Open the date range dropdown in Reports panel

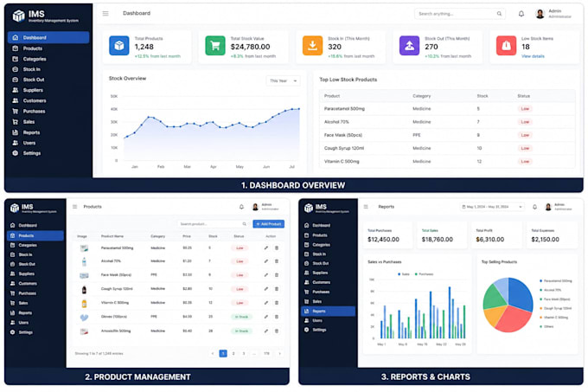click(492, 207)
